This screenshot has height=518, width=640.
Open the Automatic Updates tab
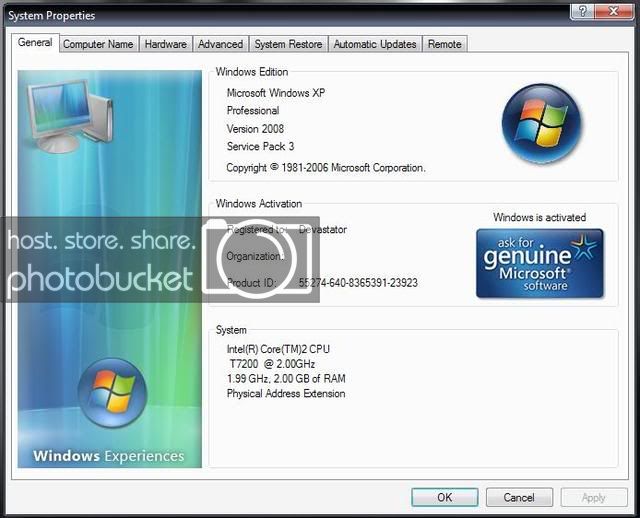tap(375, 44)
